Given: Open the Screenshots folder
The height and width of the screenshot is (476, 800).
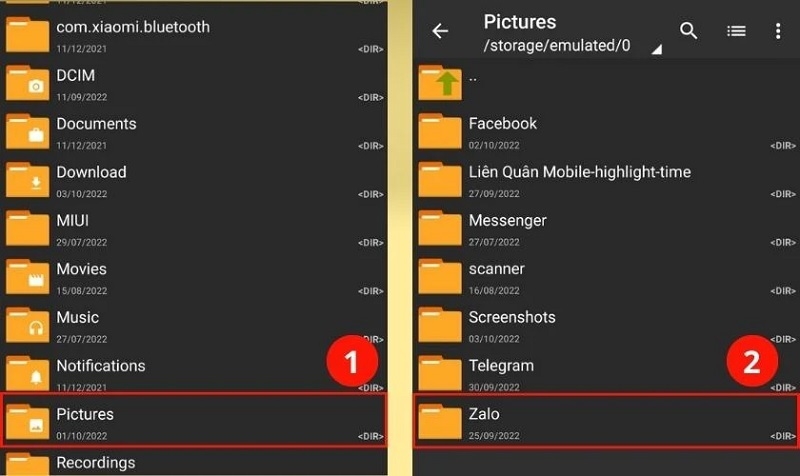Looking at the screenshot, I should pyautogui.click(x=512, y=317).
